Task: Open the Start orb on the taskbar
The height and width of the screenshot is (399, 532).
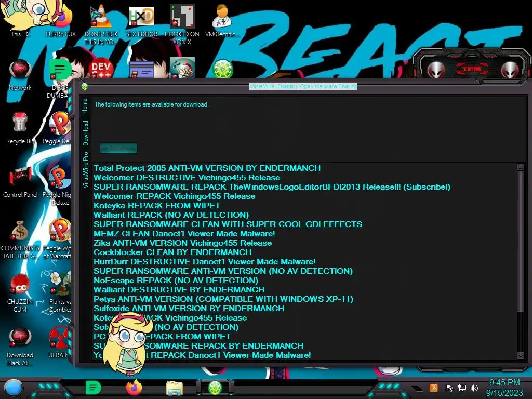Action: point(13,388)
